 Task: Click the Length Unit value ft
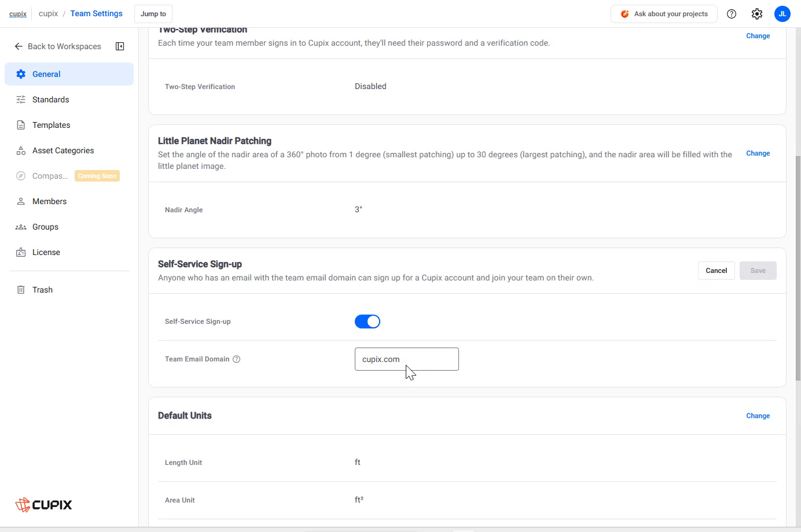pos(358,462)
